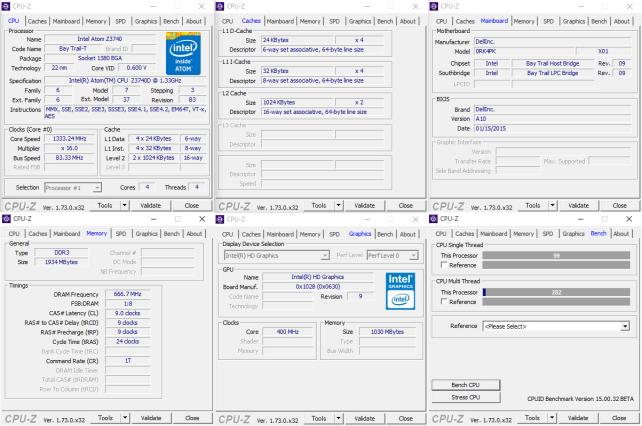Viewport: 642px width, 426px height.
Task: Click the Intel Inside Atom logo
Action: pyautogui.click(x=182, y=48)
